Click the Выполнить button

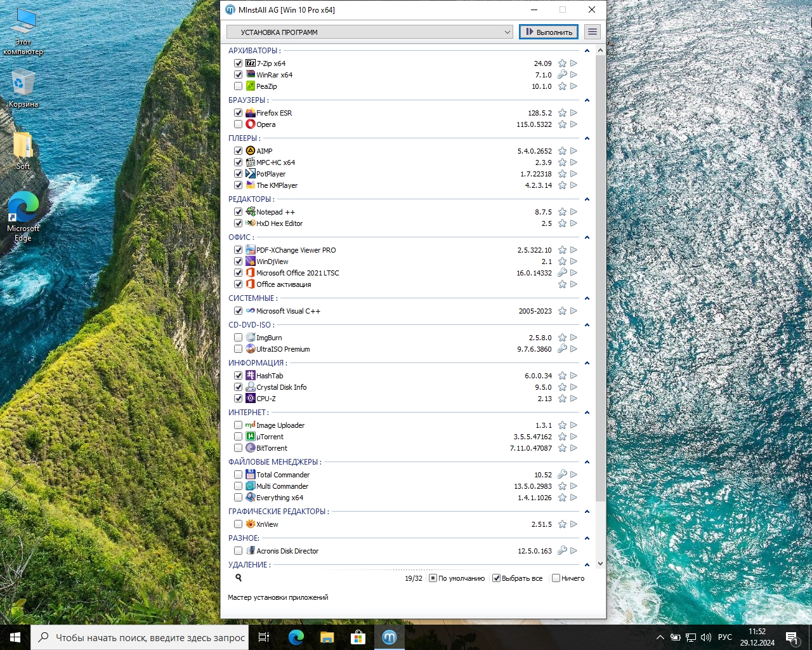click(x=549, y=32)
